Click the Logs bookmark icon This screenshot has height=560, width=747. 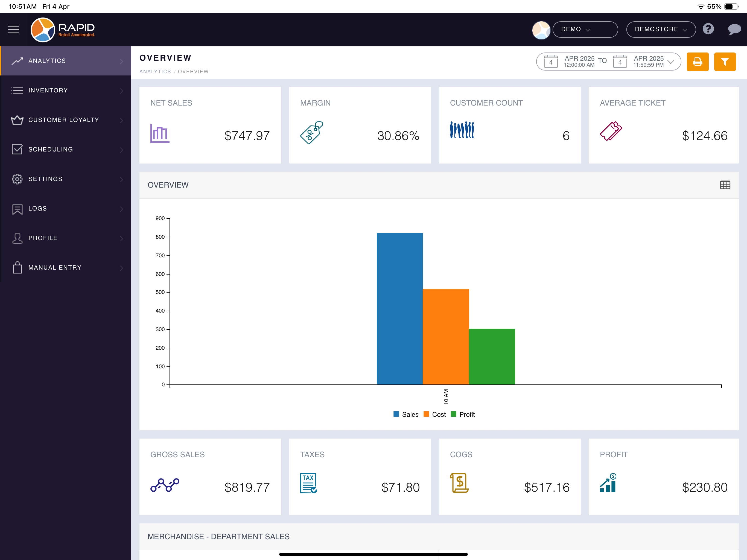point(17,209)
